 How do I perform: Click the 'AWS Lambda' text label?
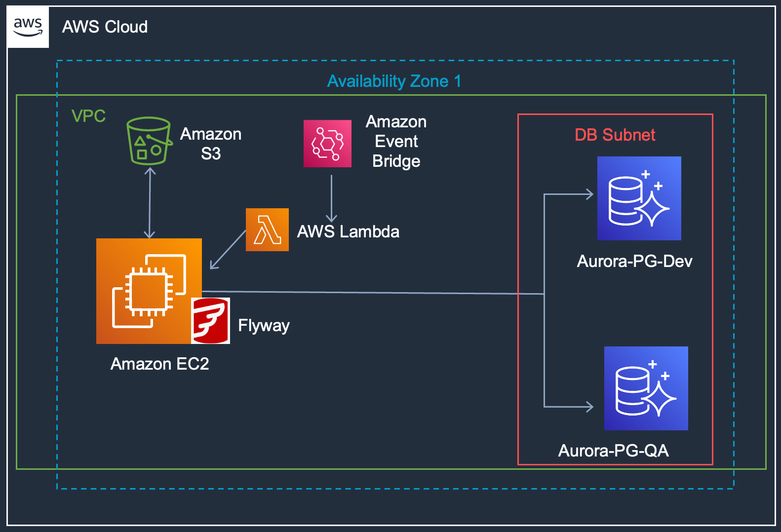[348, 231]
